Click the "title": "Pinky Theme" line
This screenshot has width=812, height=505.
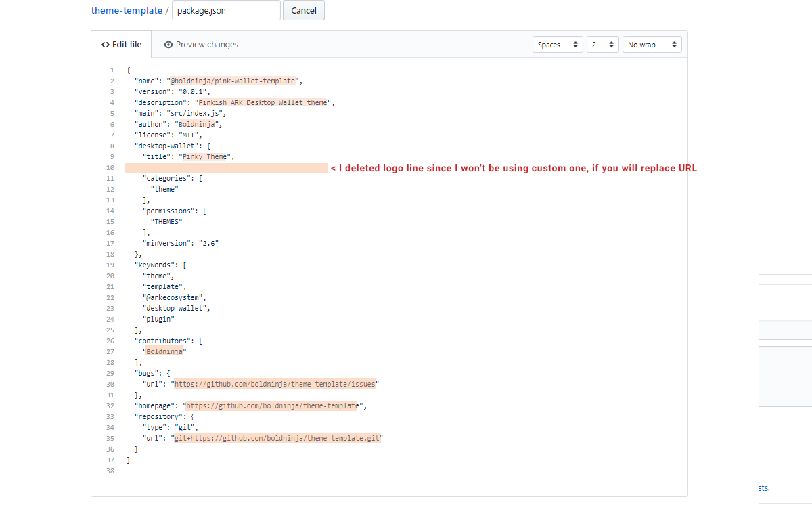[188, 156]
